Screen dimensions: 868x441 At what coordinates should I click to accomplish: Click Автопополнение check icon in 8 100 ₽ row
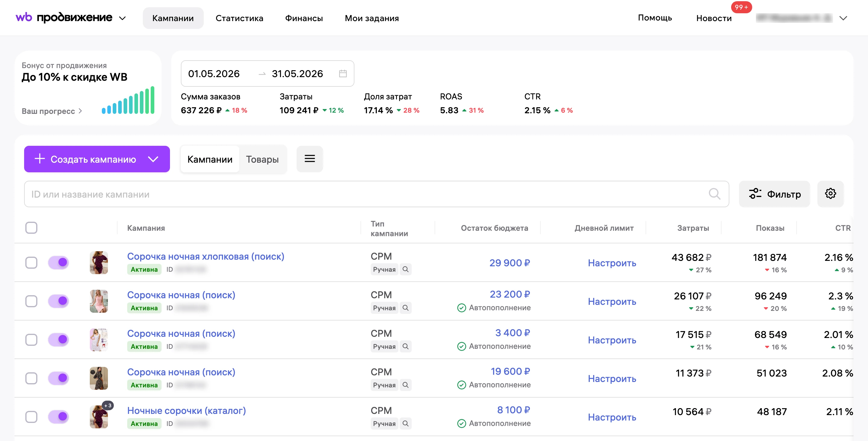click(x=461, y=423)
